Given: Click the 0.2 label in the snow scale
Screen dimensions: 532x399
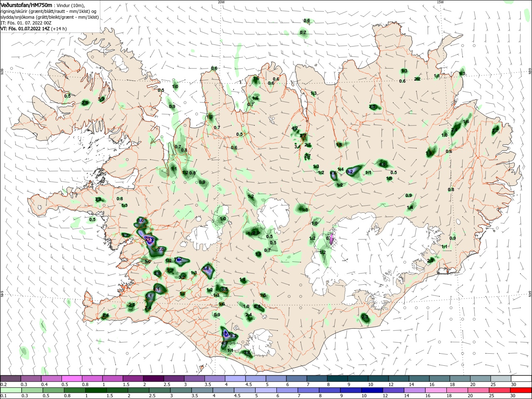Looking at the screenshot, I should pyautogui.click(x=3, y=384).
